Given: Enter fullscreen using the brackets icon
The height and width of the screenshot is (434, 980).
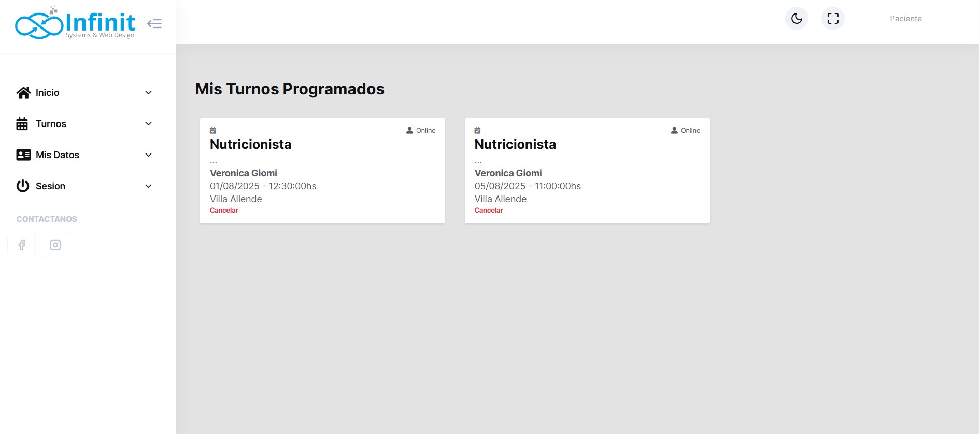Looking at the screenshot, I should [x=833, y=19].
